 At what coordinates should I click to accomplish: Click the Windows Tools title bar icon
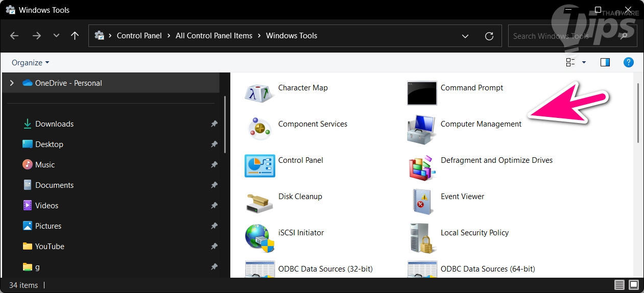click(10, 10)
